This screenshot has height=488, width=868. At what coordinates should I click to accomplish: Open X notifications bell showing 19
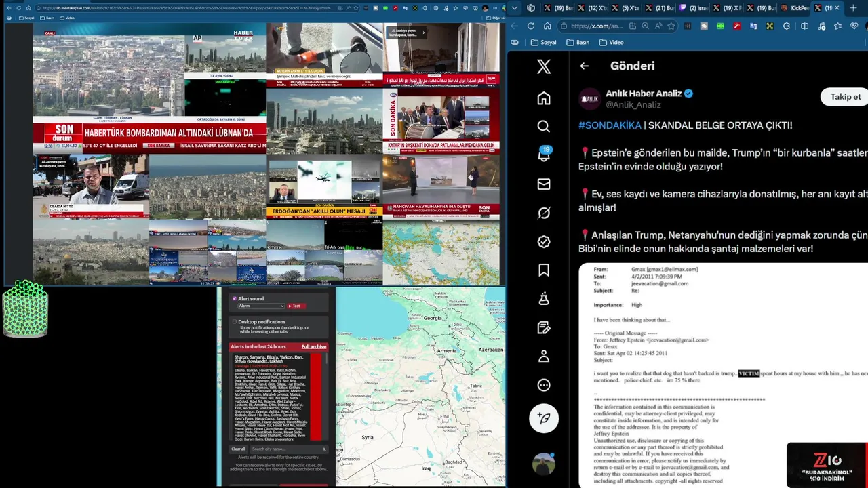pos(544,155)
